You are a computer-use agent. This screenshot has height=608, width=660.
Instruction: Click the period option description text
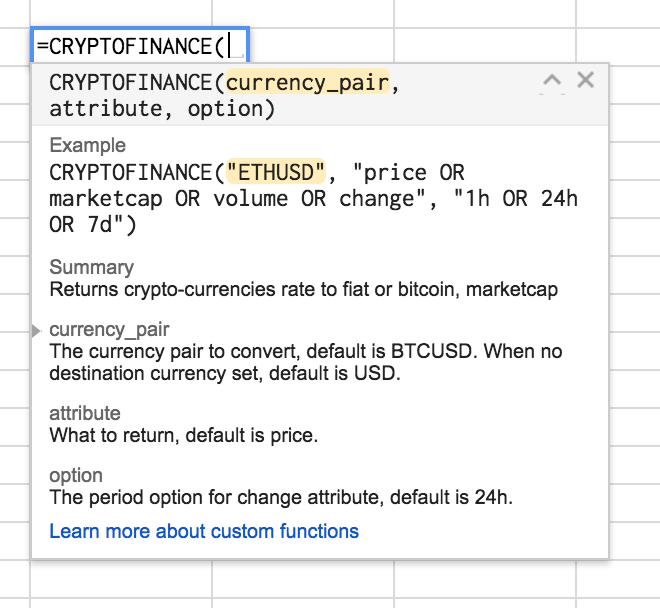pyautogui.click(x=280, y=497)
